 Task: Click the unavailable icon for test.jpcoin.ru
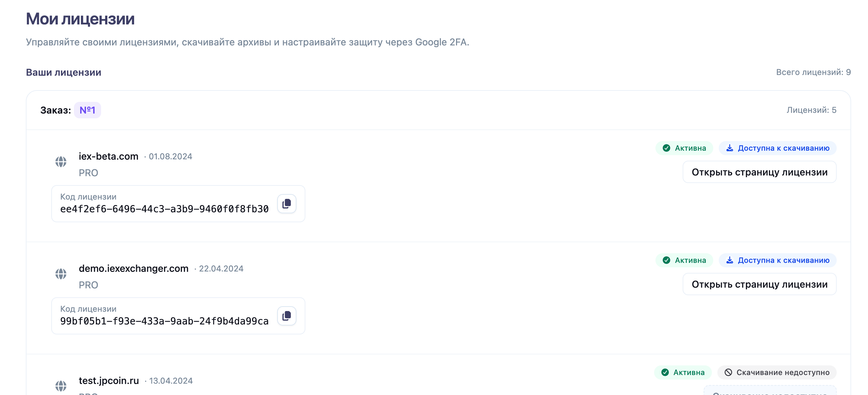(728, 373)
